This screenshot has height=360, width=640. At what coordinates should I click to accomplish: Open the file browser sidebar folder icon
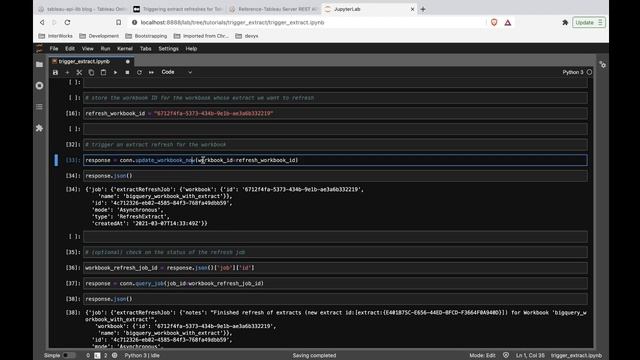[x=39, y=64]
